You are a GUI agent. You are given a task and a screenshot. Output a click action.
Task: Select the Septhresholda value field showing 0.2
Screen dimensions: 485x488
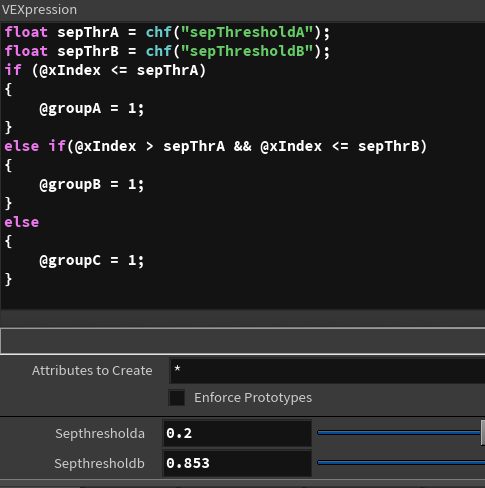coord(237,433)
